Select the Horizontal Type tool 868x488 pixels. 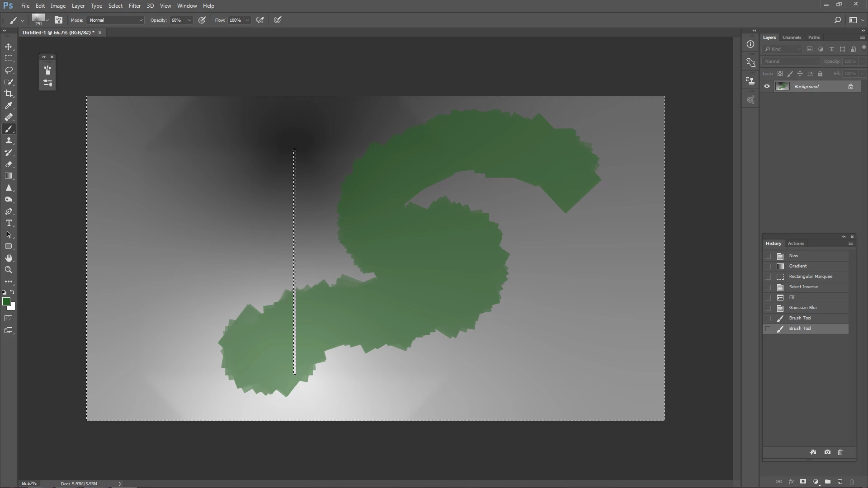[9, 223]
